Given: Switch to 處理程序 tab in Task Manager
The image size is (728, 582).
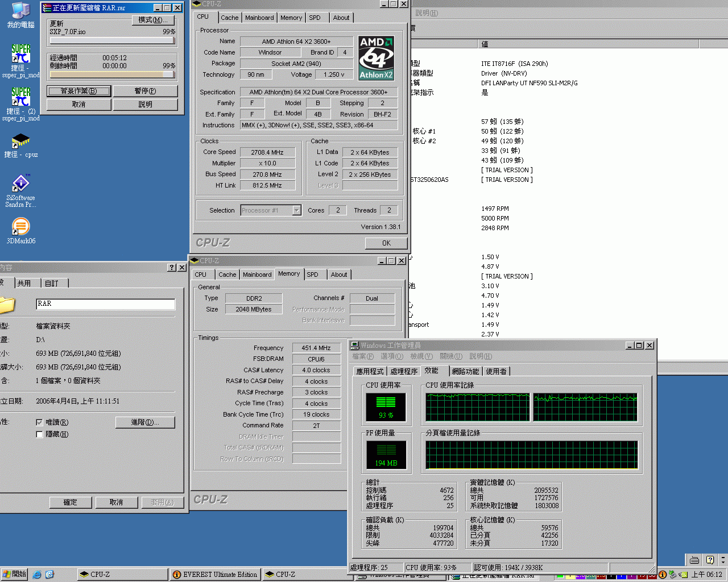Looking at the screenshot, I should pos(404,371).
